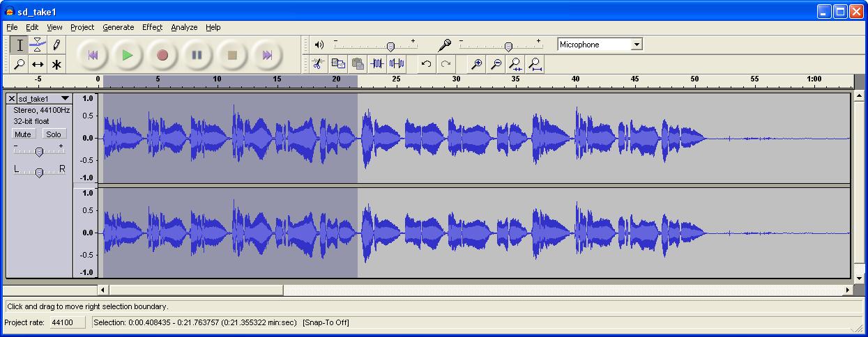Open the Microphone input source dropdown
868x337 pixels.
pyautogui.click(x=636, y=45)
